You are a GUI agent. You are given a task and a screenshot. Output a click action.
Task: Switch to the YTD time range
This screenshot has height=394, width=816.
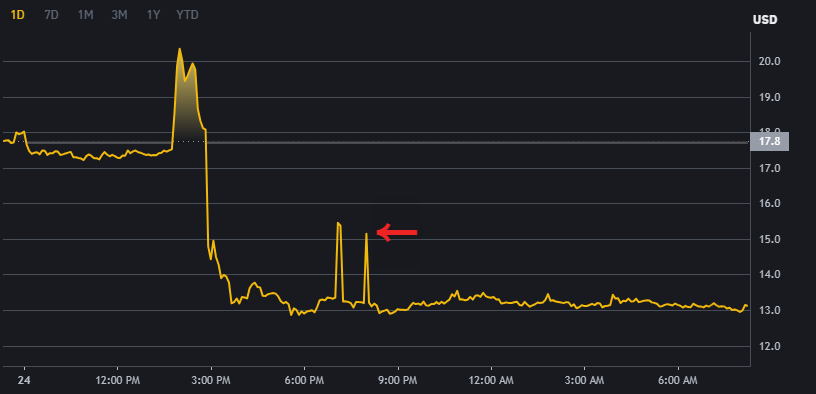click(187, 15)
